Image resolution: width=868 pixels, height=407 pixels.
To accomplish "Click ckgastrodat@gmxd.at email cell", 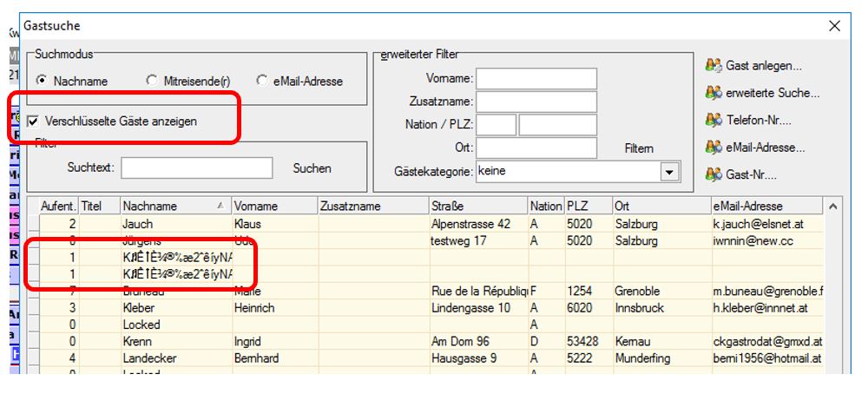I will [767, 342].
